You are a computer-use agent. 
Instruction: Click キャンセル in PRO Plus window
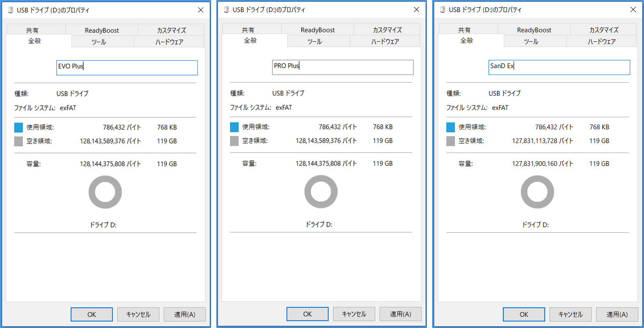354,314
